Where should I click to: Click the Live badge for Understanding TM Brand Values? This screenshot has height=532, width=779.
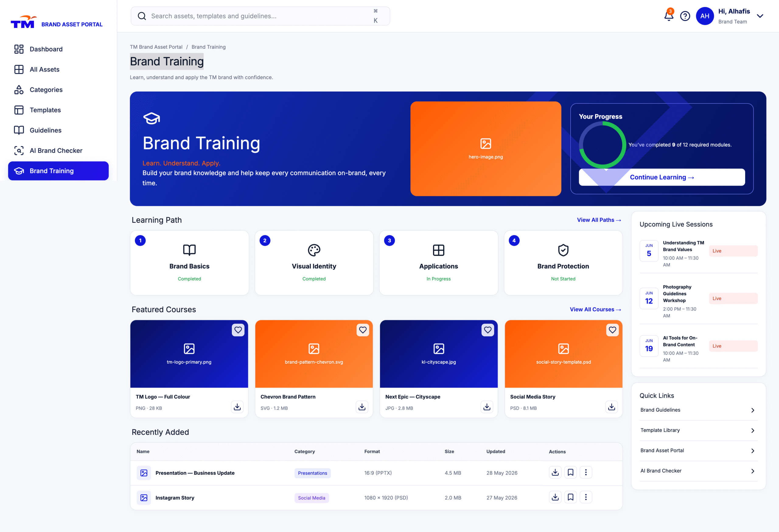pos(733,251)
